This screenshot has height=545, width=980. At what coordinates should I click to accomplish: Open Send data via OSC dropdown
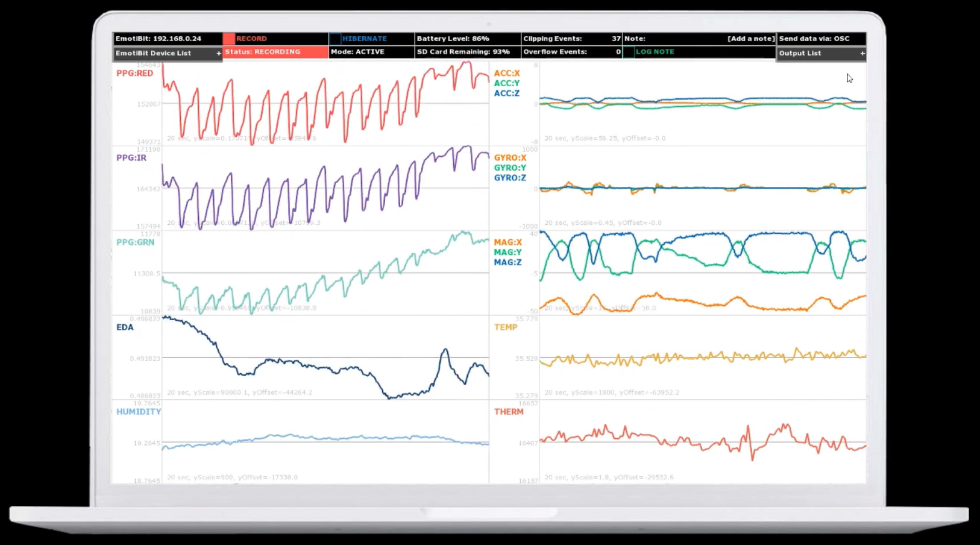821,39
